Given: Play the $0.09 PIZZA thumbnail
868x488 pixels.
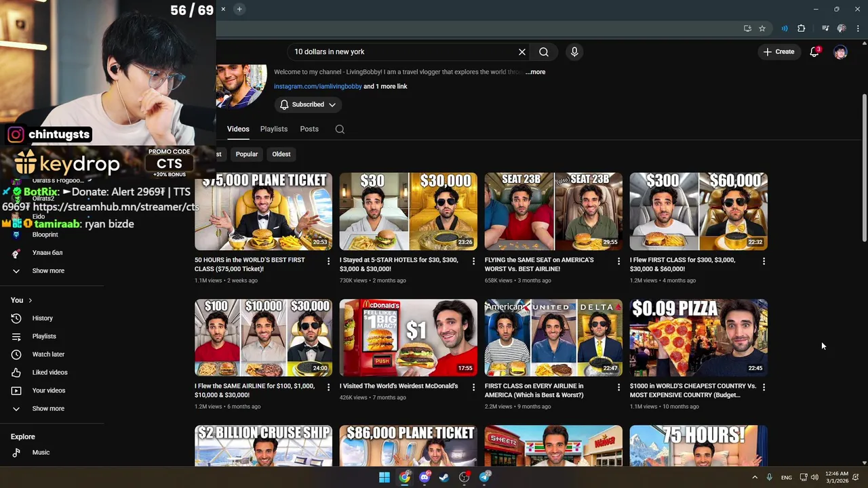Looking at the screenshot, I should [698, 338].
